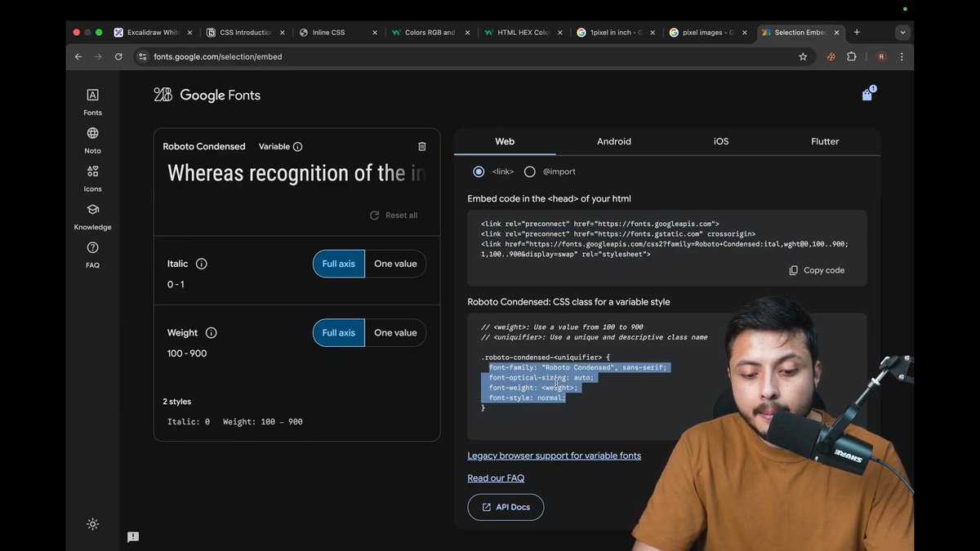Go back in browser history

(x=78, y=56)
